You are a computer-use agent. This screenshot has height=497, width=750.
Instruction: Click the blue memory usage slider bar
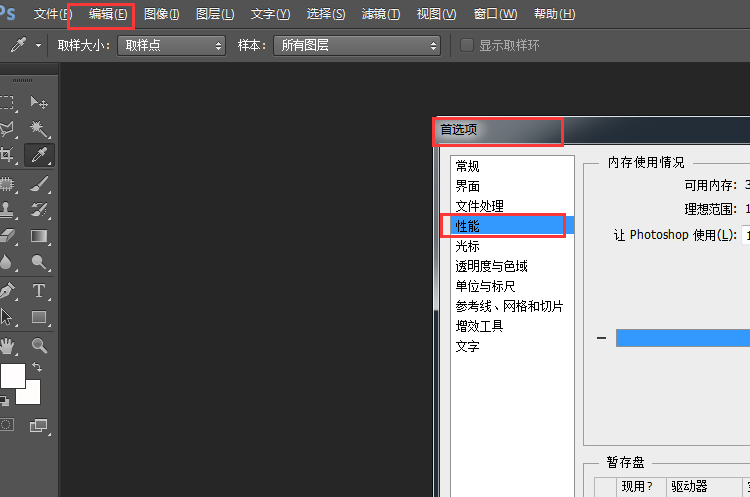(683, 338)
